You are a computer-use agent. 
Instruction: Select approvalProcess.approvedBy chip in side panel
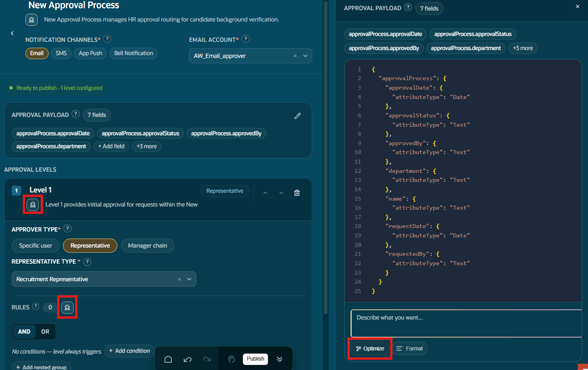[384, 48]
